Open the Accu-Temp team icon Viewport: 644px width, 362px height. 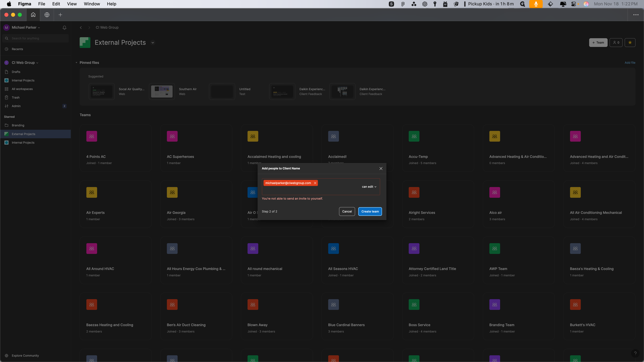(414, 136)
